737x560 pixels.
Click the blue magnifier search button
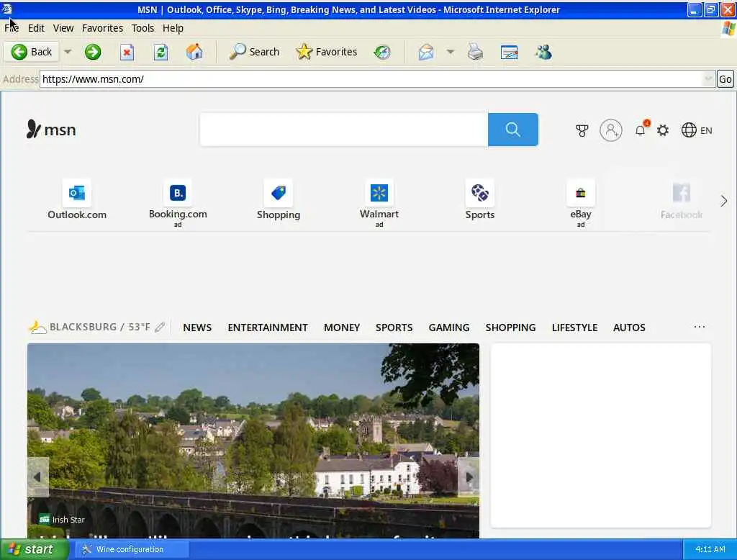(512, 130)
